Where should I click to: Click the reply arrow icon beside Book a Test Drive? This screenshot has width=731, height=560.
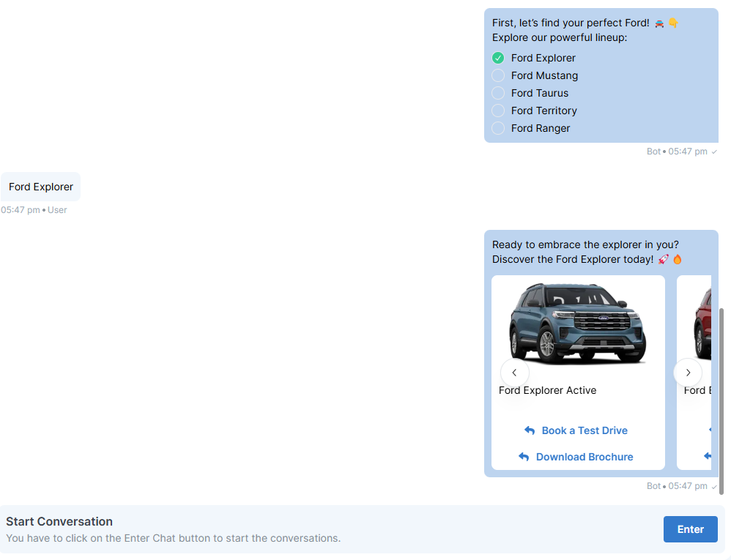[530, 430]
